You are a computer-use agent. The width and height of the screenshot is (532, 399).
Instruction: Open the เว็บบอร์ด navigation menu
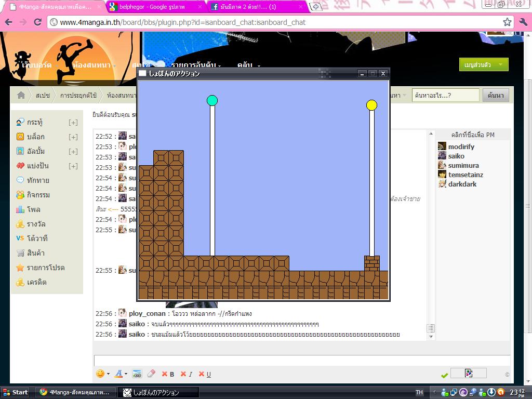(x=37, y=65)
